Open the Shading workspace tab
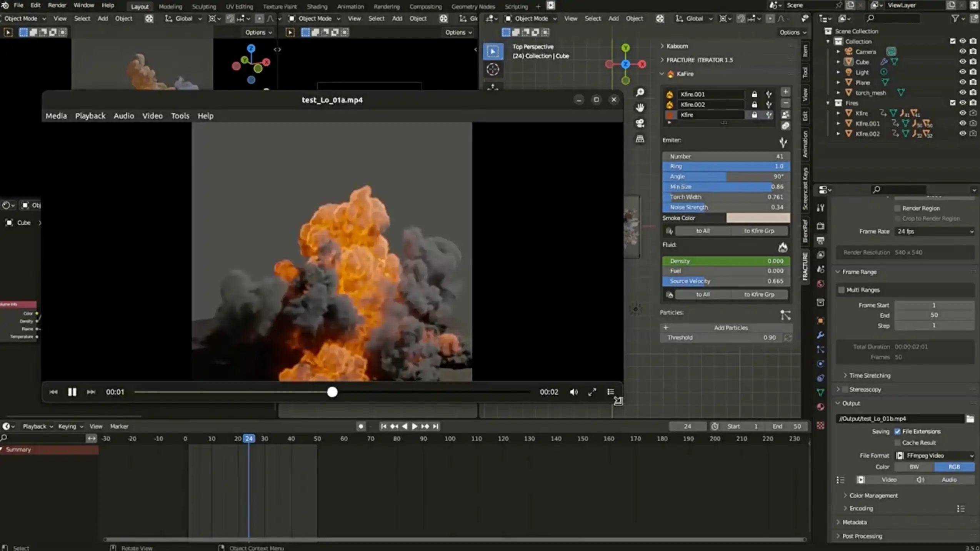 point(317,7)
